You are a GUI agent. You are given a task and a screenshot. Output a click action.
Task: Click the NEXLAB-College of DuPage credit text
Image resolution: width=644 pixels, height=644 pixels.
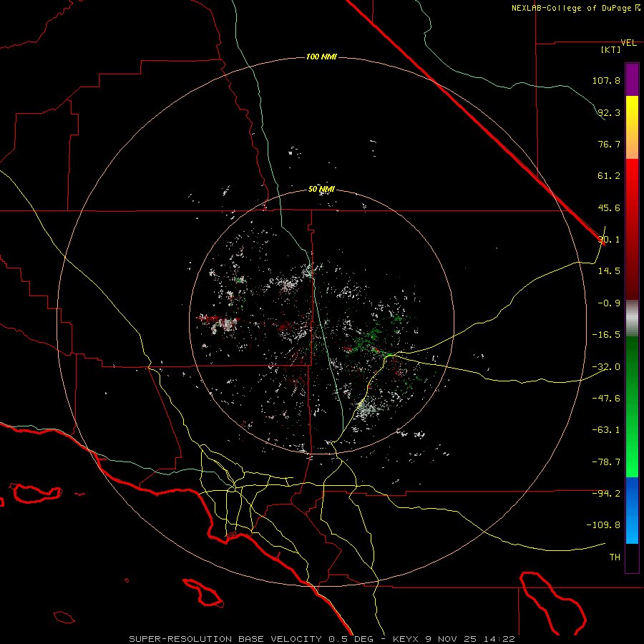tap(575, 8)
